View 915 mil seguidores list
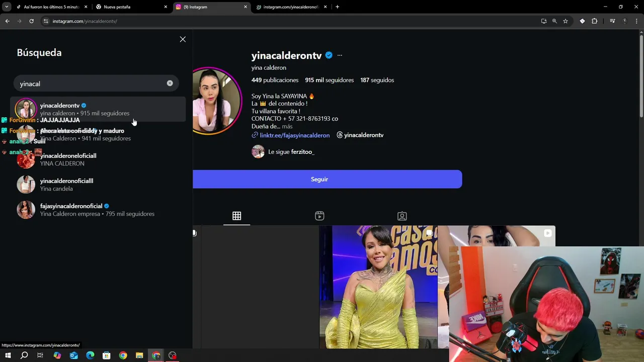Image resolution: width=644 pixels, height=362 pixels. point(329,80)
